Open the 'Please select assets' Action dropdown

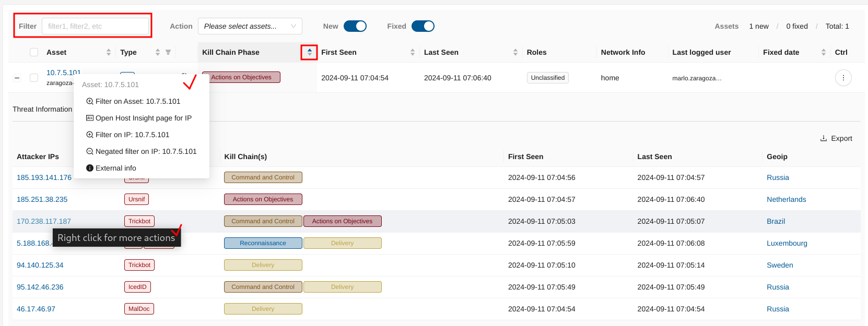[250, 26]
